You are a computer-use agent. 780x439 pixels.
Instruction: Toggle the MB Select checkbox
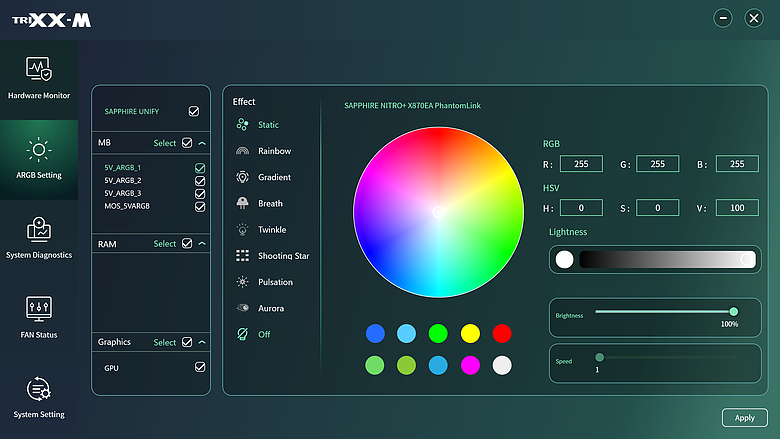pos(187,143)
